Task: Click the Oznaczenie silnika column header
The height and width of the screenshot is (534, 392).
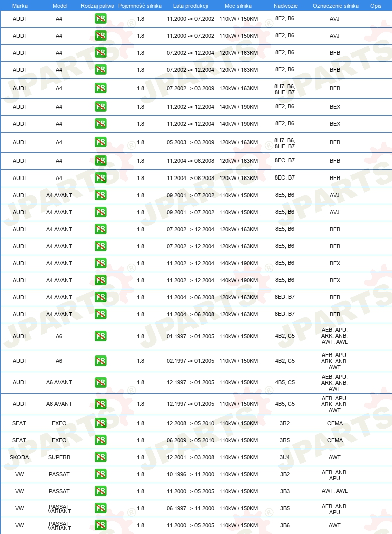Action: [x=335, y=6]
